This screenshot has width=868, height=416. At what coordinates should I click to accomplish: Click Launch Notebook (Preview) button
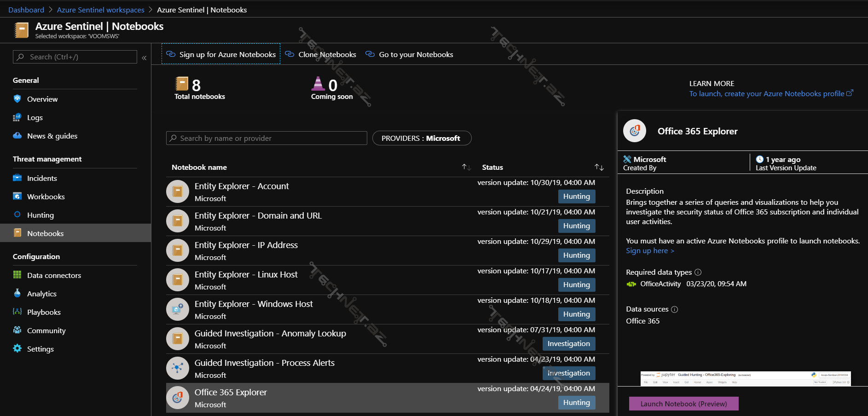click(683, 404)
